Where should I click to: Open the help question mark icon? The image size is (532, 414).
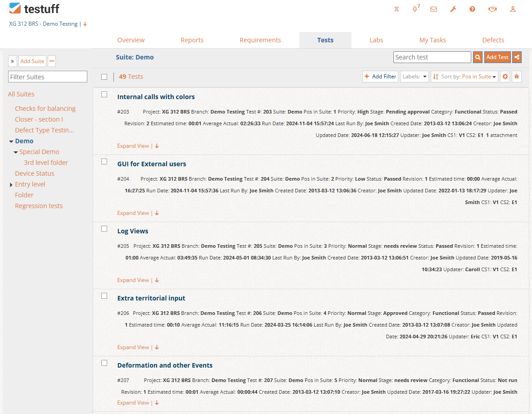point(472,9)
